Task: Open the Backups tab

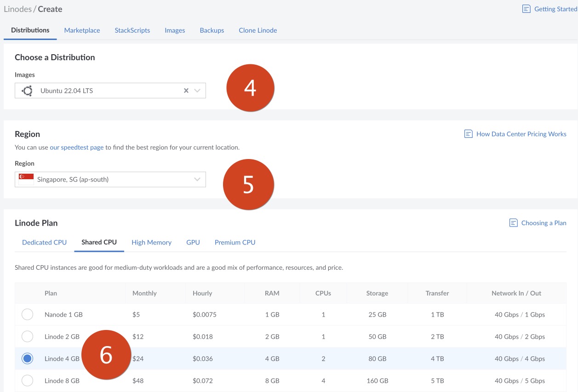Action: point(212,30)
